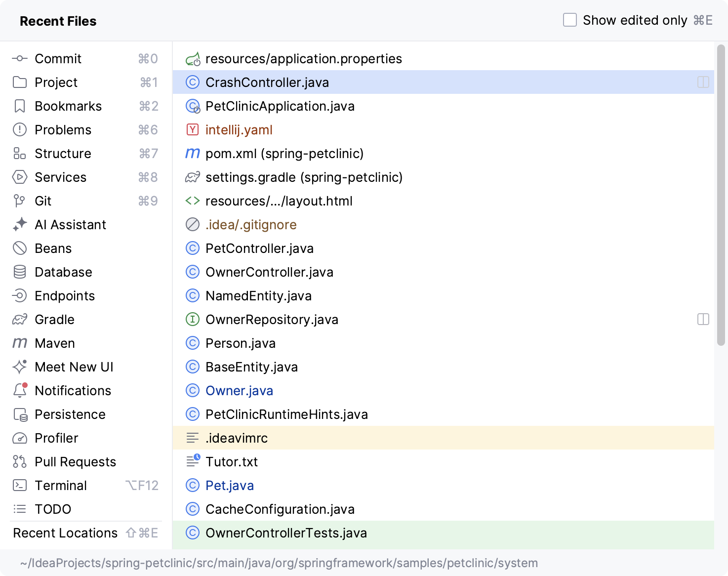
Task: Open BaseEntity.java
Action: 443,367
